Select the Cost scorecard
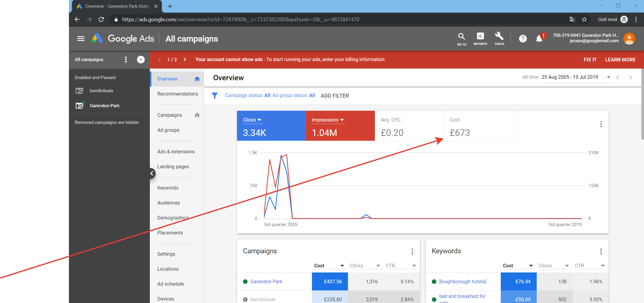The image size is (644, 303). (x=478, y=126)
